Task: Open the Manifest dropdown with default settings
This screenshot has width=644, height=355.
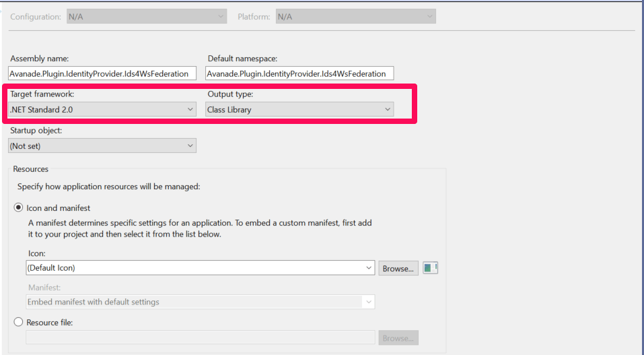Action: tap(200, 302)
